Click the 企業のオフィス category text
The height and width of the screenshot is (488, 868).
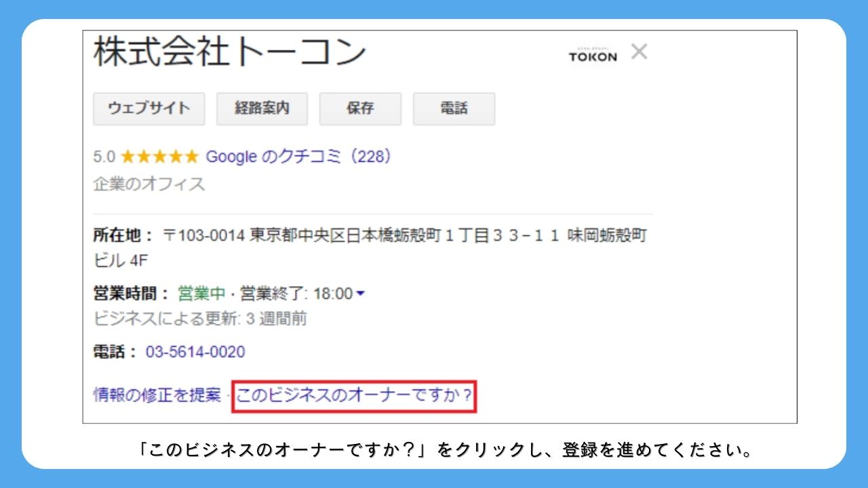tap(149, 184)
